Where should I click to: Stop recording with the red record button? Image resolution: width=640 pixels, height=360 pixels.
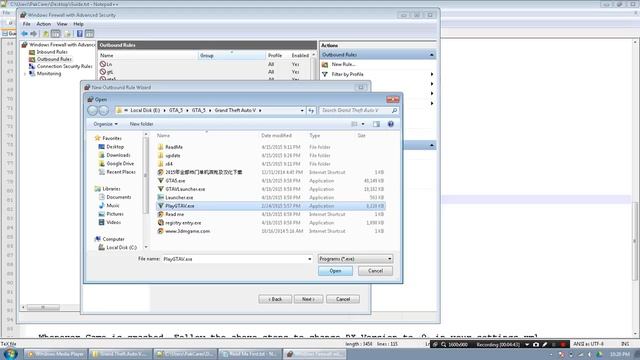[562, 344]
